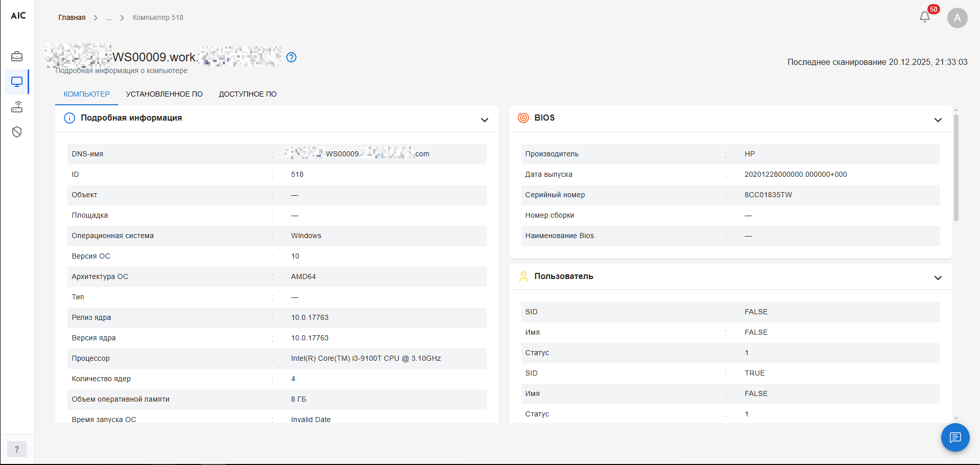Screen dimensions: 980x465
Task: Open the briefcase section in sidebar
Action: [x=17, y=56]
